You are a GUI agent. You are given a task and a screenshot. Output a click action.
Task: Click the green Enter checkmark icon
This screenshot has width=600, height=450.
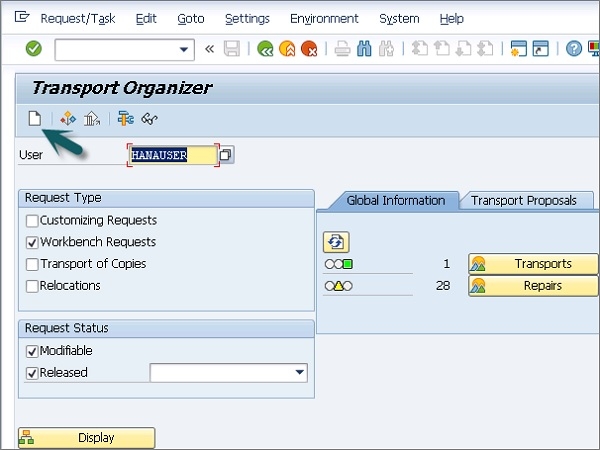(34, 49)
